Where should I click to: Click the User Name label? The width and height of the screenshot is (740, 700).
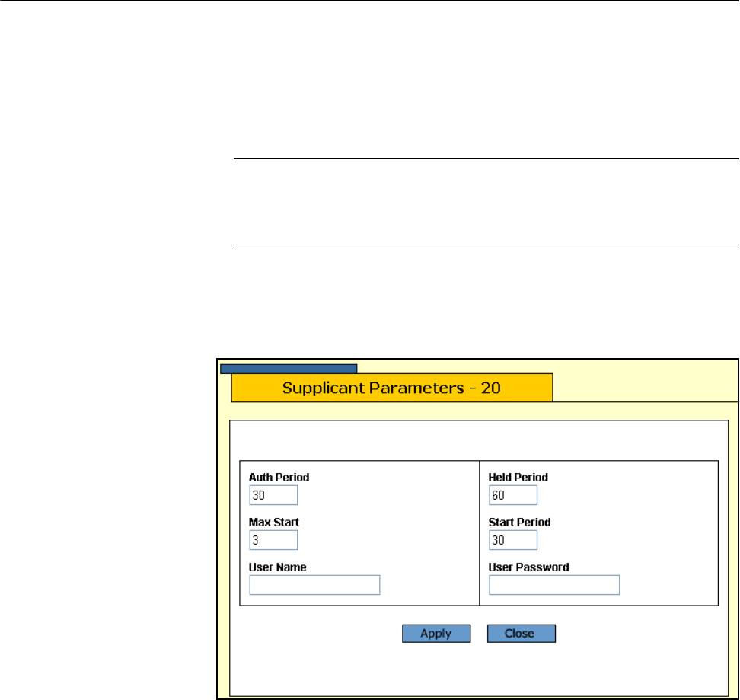277,567
